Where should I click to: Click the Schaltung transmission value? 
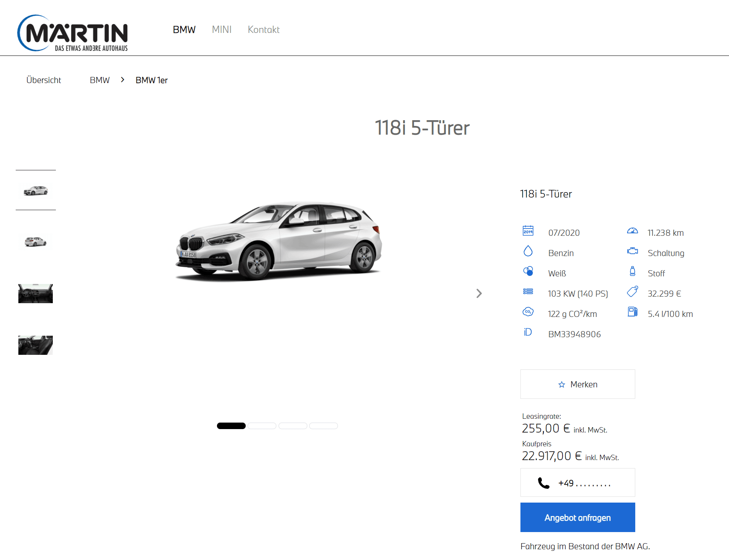tap(666, 253)
